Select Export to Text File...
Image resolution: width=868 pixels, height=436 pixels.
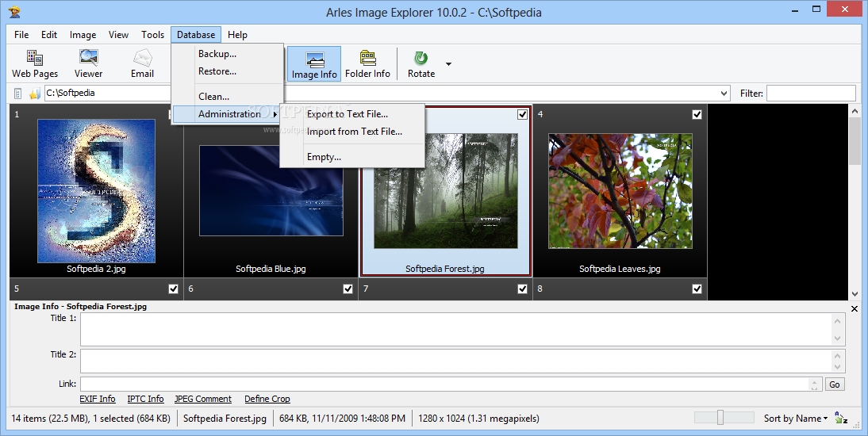(352, 114)
